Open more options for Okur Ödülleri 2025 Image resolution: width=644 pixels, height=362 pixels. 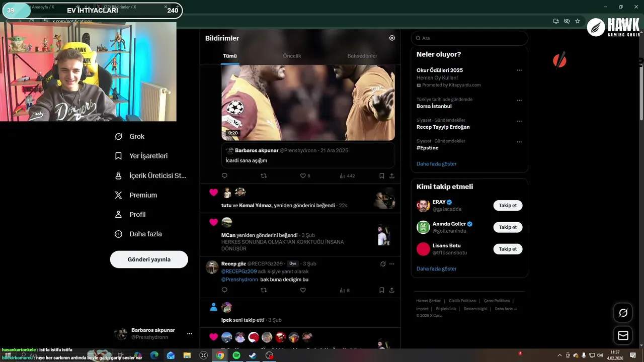click(519, 70)
